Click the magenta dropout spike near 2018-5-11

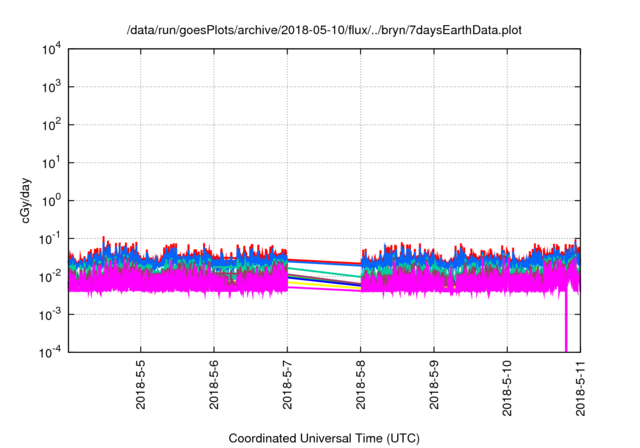click(566, 320)
